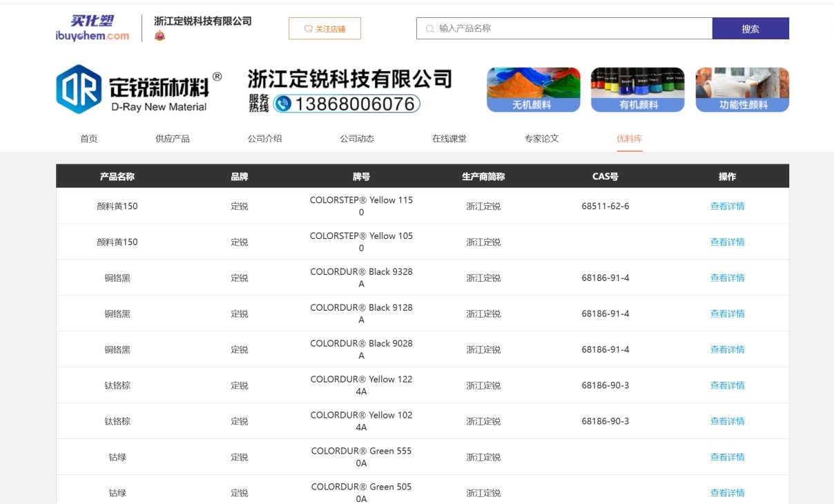Click the COLORSTEP® Yellow 1050 grade cell

click(x=361, y=242)
